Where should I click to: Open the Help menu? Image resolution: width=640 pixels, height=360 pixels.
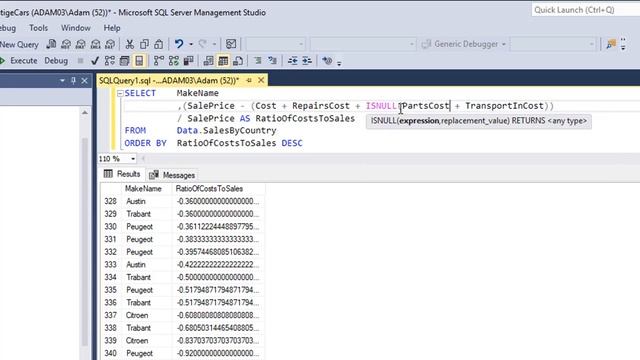point(112,28)
